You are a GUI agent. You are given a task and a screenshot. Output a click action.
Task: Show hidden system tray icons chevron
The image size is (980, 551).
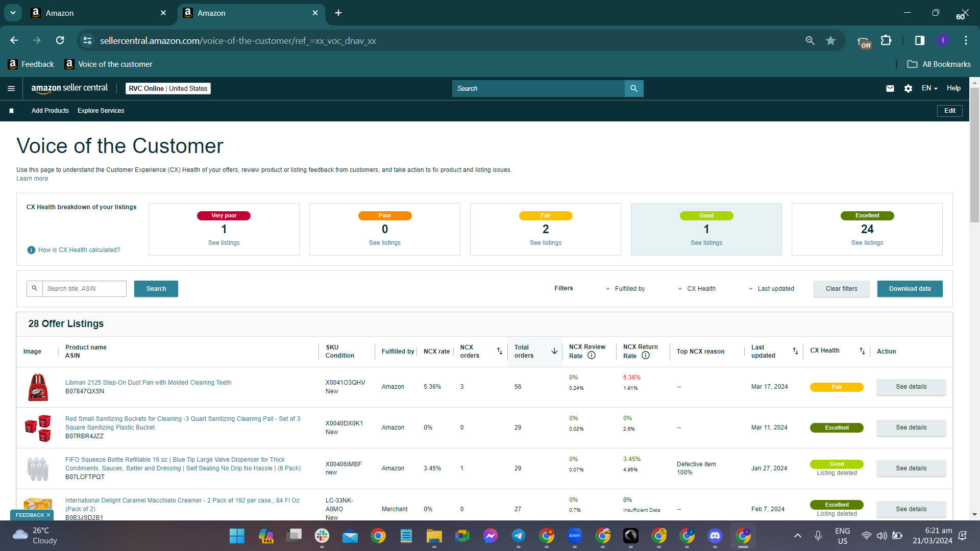798,536
